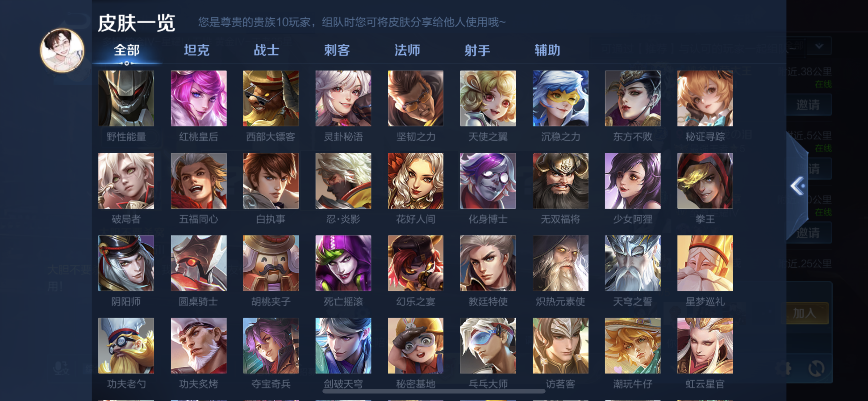Select the 无双福将 skin icon
This screenshot has width=868, height=401.
pos(560,181)
